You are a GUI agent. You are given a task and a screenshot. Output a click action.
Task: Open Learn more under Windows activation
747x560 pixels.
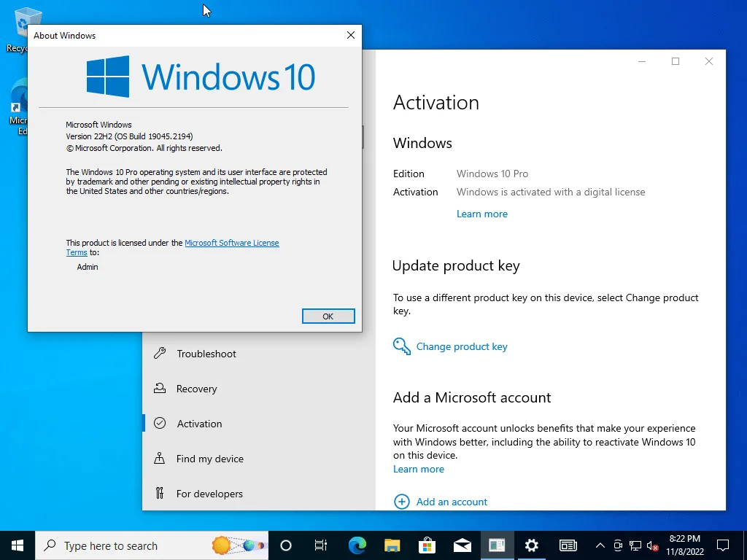(481, 214)
